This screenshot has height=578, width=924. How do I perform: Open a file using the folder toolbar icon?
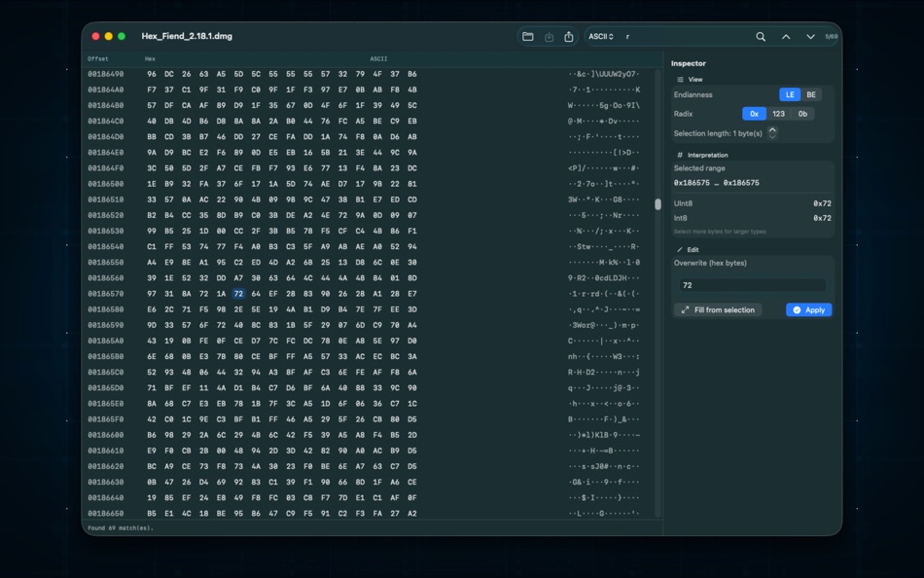pyautogui.click(x=527, y=36)
